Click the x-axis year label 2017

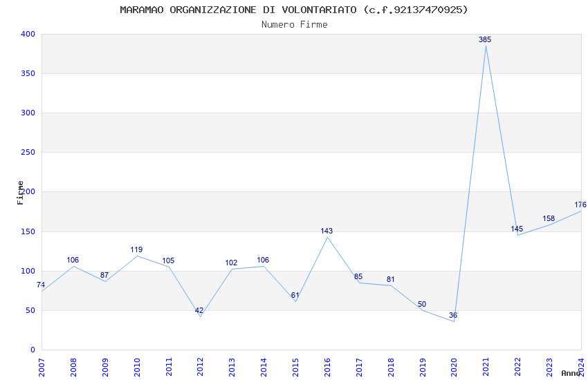pos(359,368)
